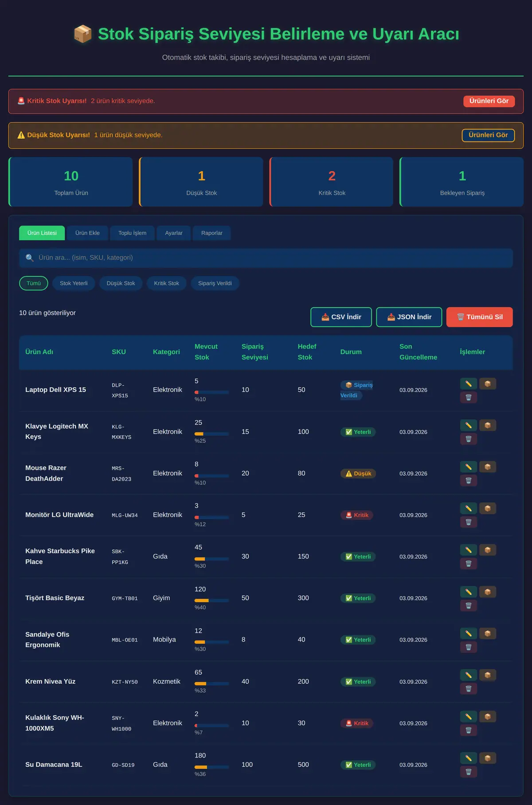Toggle the Düşük Stok filter chip
The image size is (532, 805).
click(x=121, y=283)
